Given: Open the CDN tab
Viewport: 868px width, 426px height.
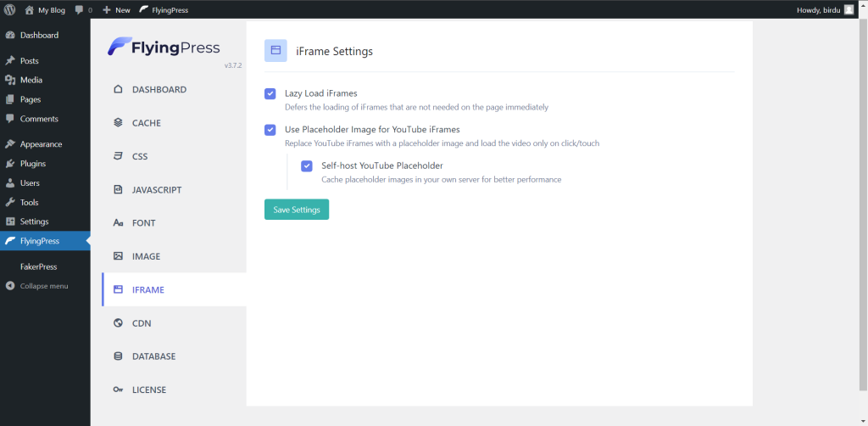Looking at the screenshot, I should tap(174, 323).
